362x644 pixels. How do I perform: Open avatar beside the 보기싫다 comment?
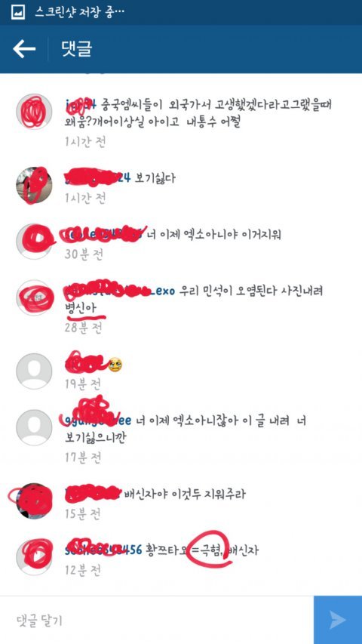point(34,185)
